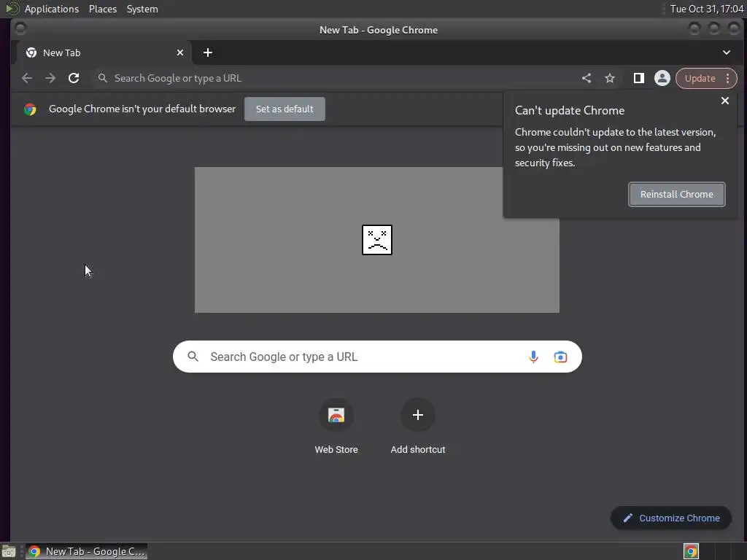
Task: Open a new tab with the plus button
Action: [x=208, y=52]
